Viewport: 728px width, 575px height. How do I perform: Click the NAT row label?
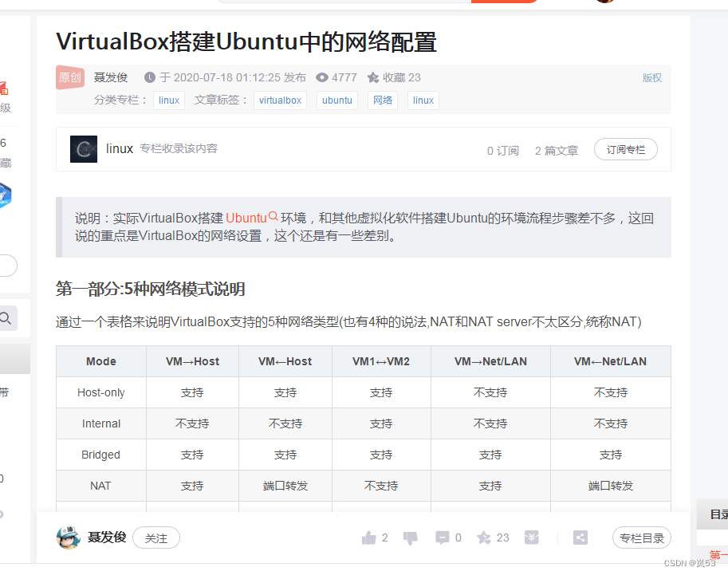[x=100, y=486]
